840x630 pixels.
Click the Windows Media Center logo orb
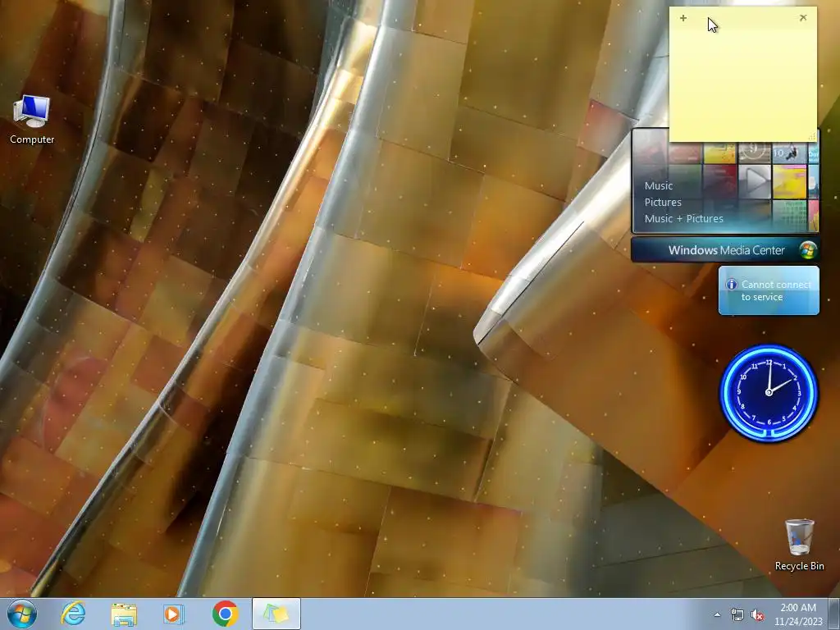coord(807,250)
